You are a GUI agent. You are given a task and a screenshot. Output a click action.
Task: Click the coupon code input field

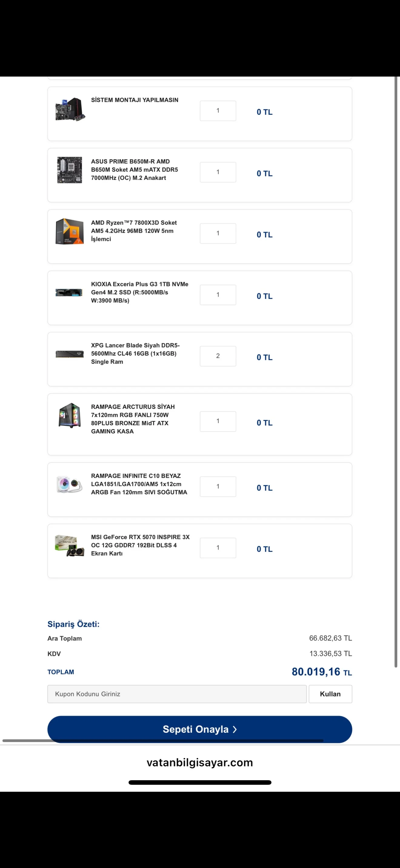177,694
